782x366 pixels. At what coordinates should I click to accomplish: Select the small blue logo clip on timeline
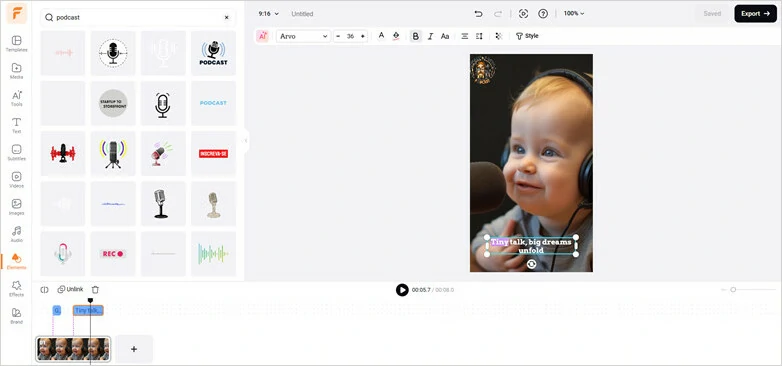click(57, 311)
